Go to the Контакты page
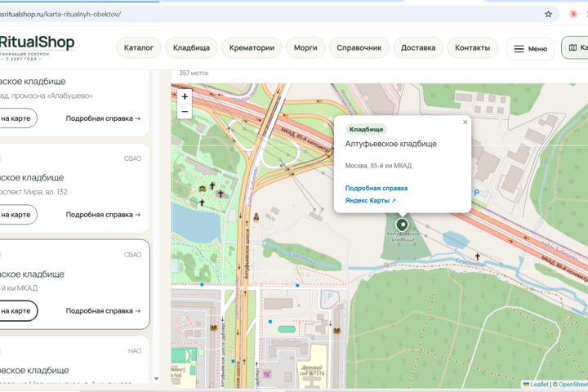Viewport: 588px width, 392px height. coord(473,47)
